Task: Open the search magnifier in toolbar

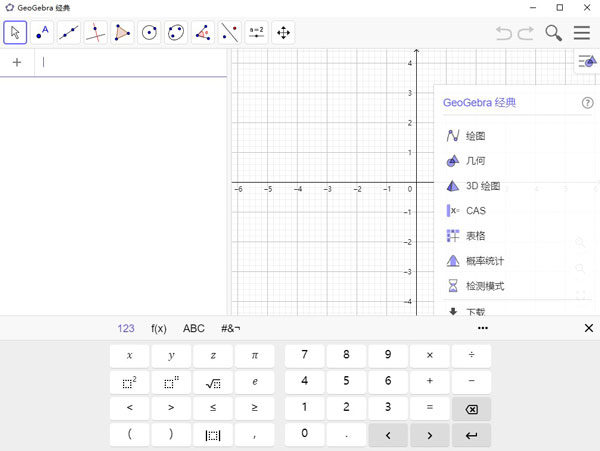Action: coord(553,33)
